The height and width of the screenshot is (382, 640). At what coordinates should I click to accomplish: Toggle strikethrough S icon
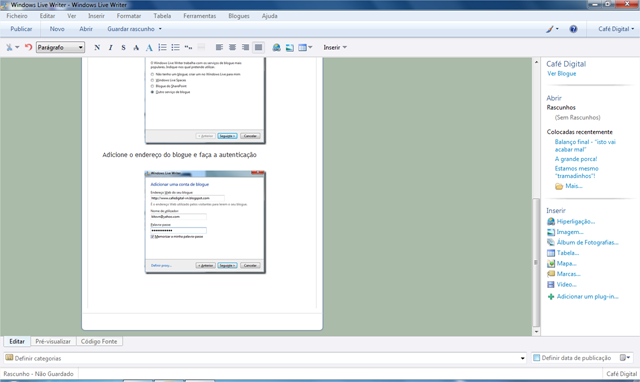[123, 47]
